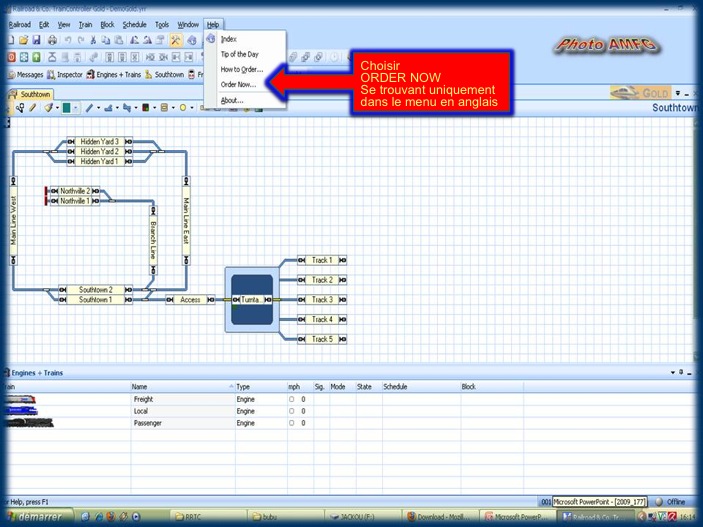Image resolution: width=703 pixels, height=527 pixels.
Task: Click the select-properties tool left of pencil
Action: [x=20, y=108]
